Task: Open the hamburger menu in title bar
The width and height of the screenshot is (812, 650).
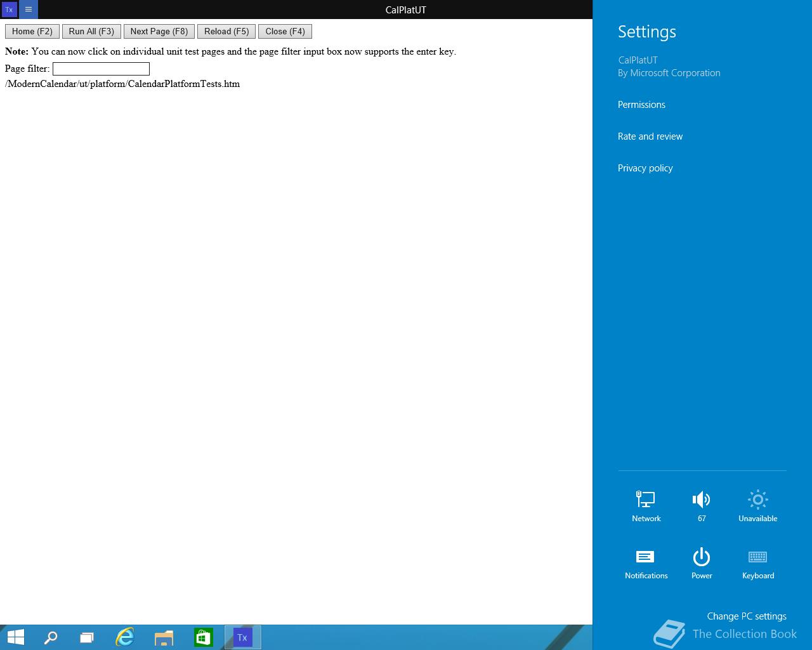Action: (29, 10)
